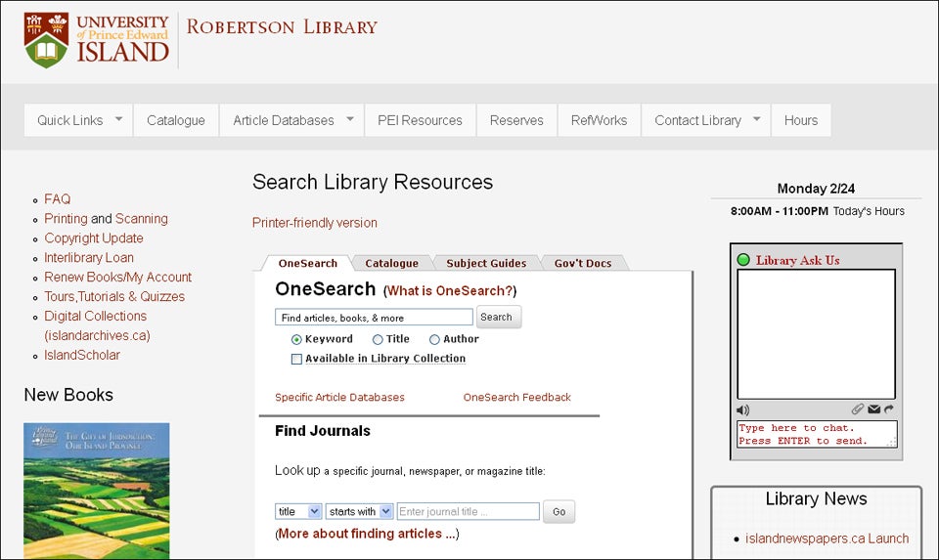Click the pop-out arrow icon in chat
The image size is (939, 560).
point(889,409)
